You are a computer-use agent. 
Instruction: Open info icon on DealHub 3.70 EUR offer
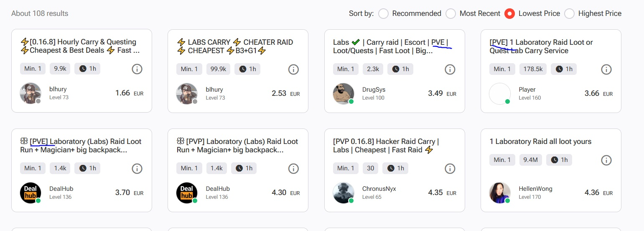click(137, 169)
